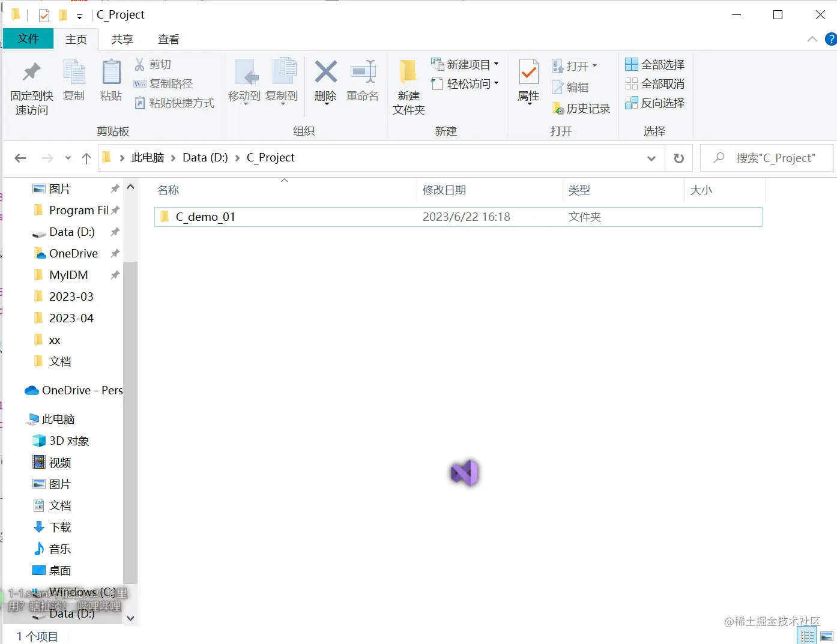The width and height of the screenshot is (837, 644).
Task: Click the Refresh button next to address bar
Action: coord(679,158)
